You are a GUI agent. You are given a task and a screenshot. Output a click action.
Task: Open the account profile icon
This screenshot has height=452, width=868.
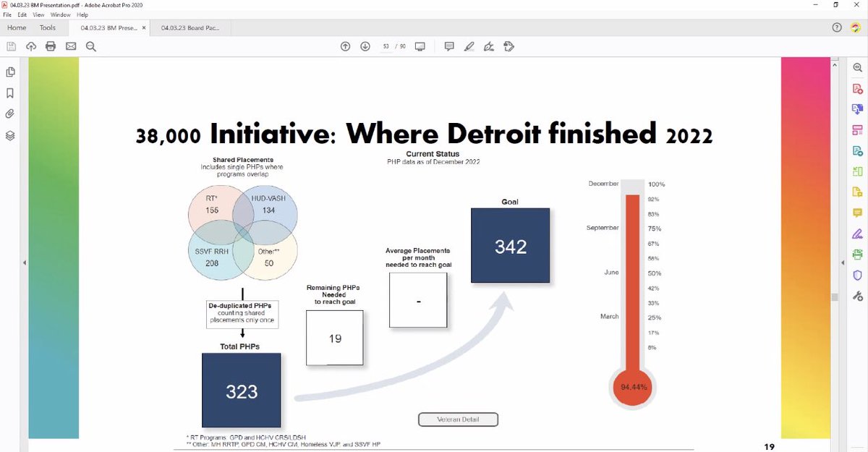coord(855,27)
